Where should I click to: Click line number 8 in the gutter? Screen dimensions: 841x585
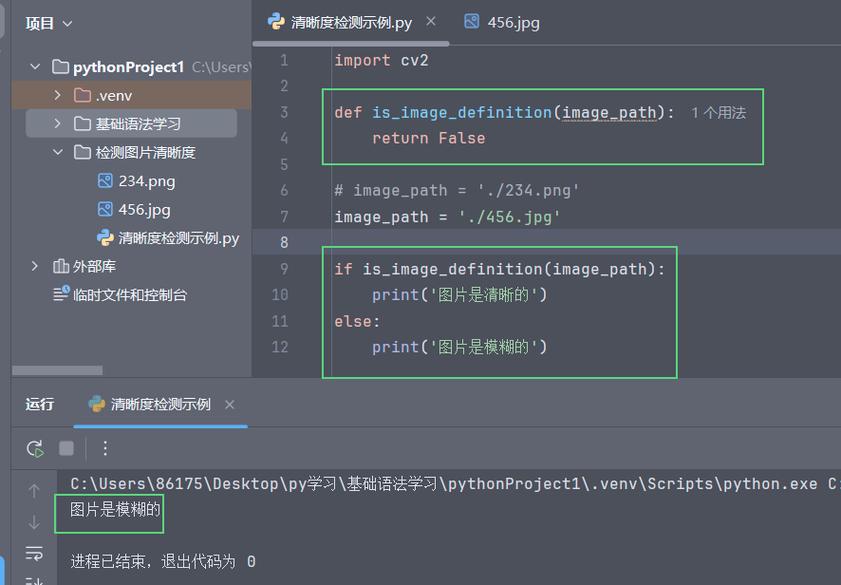click(x=284, y=242)
